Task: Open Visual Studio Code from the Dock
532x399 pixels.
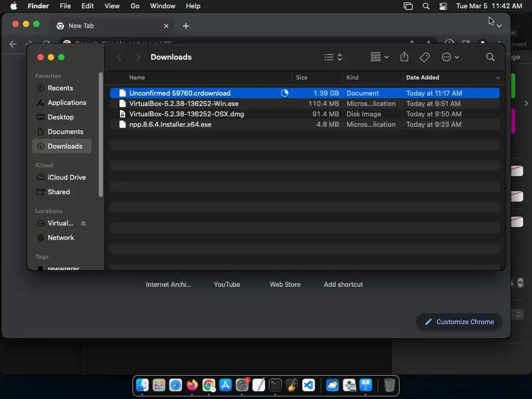Action: [x=309, y=385]
